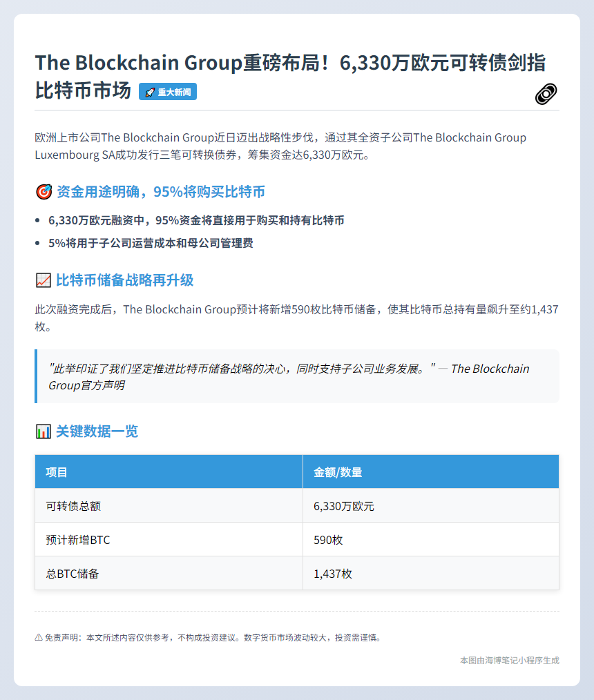Click the rising chart emoji before 比特币储备战略再升级
This screenshot has height=700, width=594.
(44, 280)
